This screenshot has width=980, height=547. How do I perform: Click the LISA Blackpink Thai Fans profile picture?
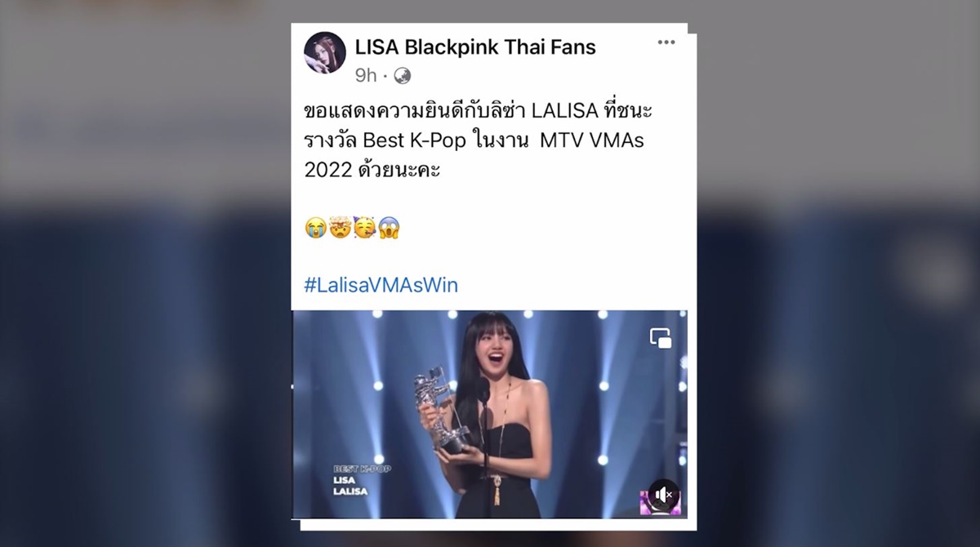pyautogui.click(x=325, y=54)
